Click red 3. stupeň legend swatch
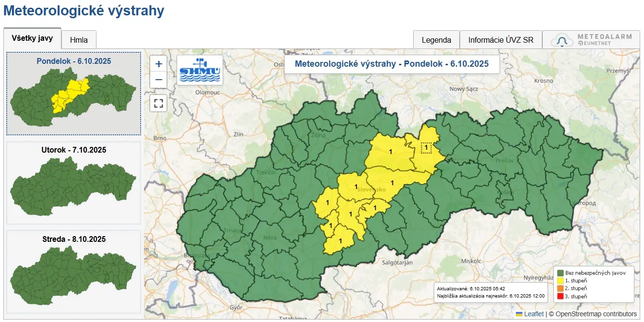The width and height of the screenshot is (644, 322). point(560,297)
